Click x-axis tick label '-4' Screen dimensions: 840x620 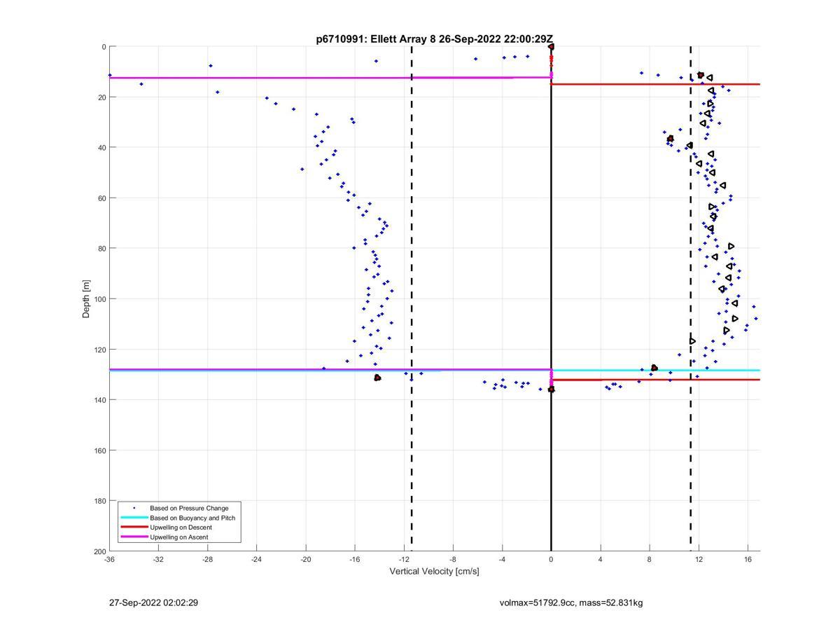coord(502,560)
